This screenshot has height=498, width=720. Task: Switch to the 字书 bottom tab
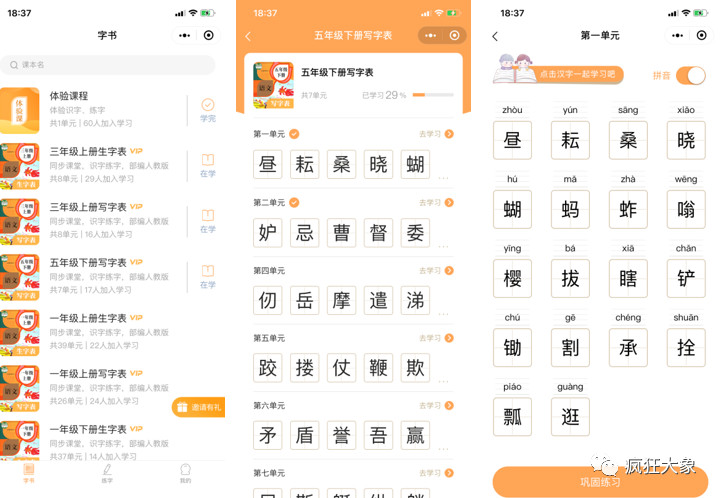(28, 473)
